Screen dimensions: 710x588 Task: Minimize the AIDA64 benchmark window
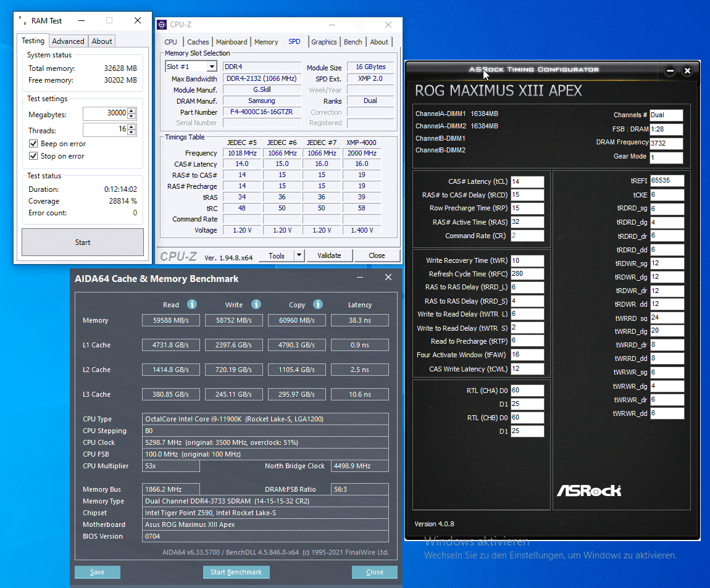point(360,277)
